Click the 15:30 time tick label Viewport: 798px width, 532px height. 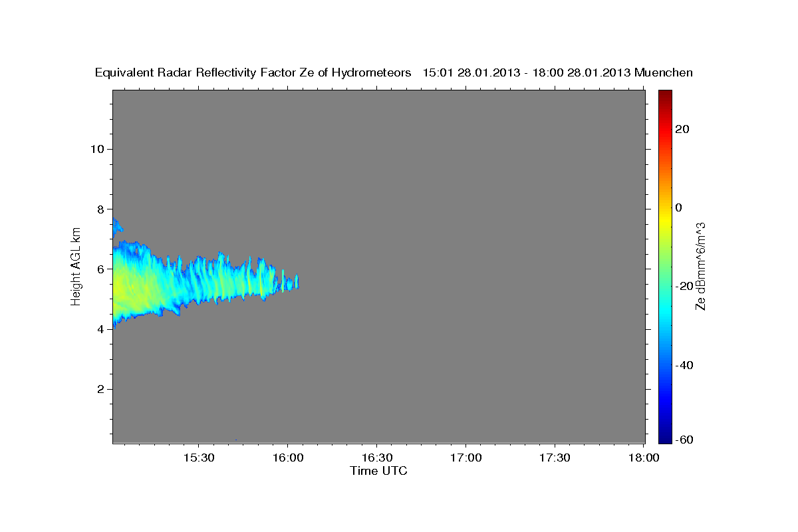(198, 458)
